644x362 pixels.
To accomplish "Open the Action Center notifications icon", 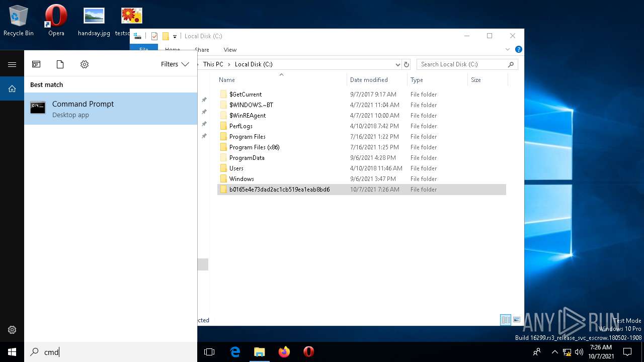I will pyautogui.click(x=627, y=352).
